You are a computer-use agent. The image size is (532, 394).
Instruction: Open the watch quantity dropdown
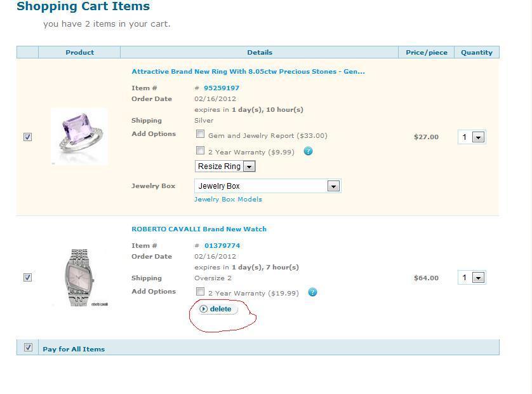click(472, 278)
